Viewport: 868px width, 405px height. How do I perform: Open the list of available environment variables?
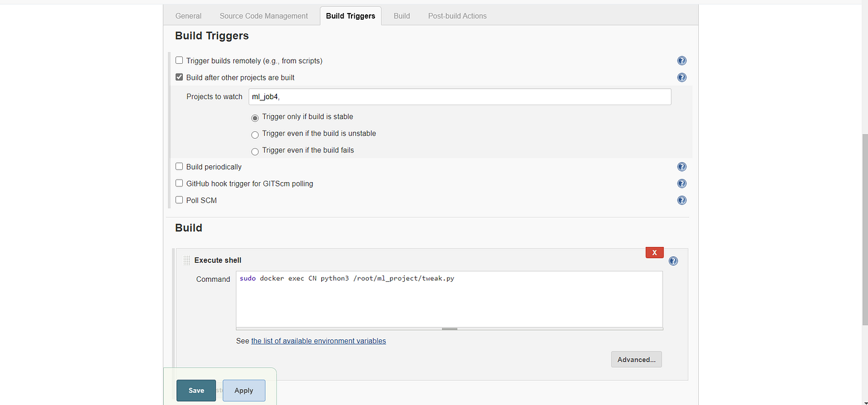pyautogui.click(x=318, y=341)
